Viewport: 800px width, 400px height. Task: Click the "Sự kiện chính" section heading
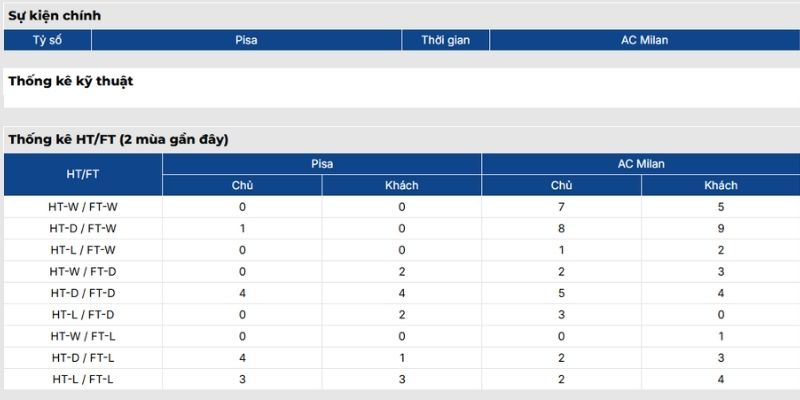click(55, 16)
